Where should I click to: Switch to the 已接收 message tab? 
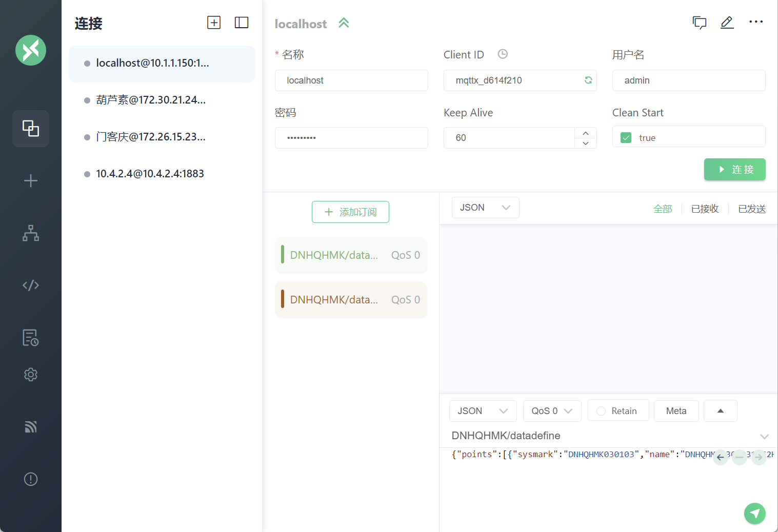coord(705,209)
